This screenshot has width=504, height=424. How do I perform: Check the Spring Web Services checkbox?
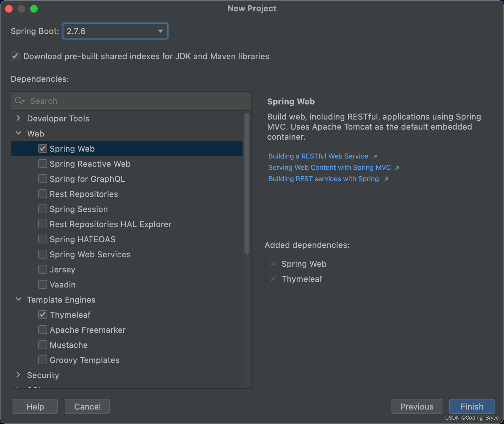click(43, 254)
